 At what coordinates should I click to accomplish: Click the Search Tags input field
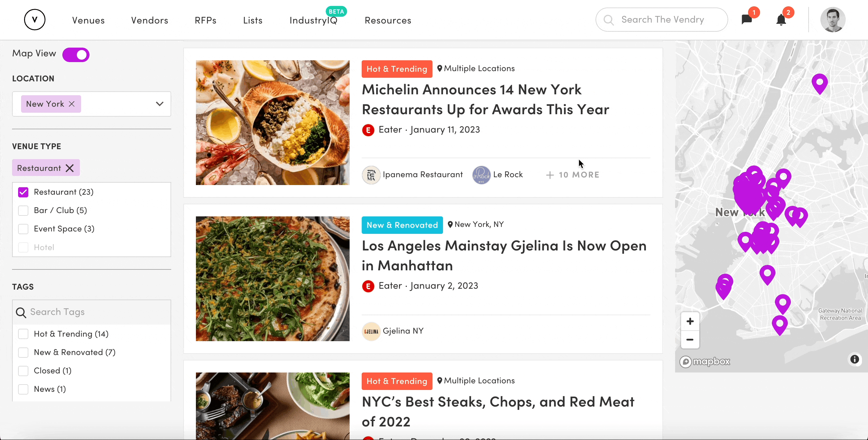pyautogui.click(x=91, y=312)
